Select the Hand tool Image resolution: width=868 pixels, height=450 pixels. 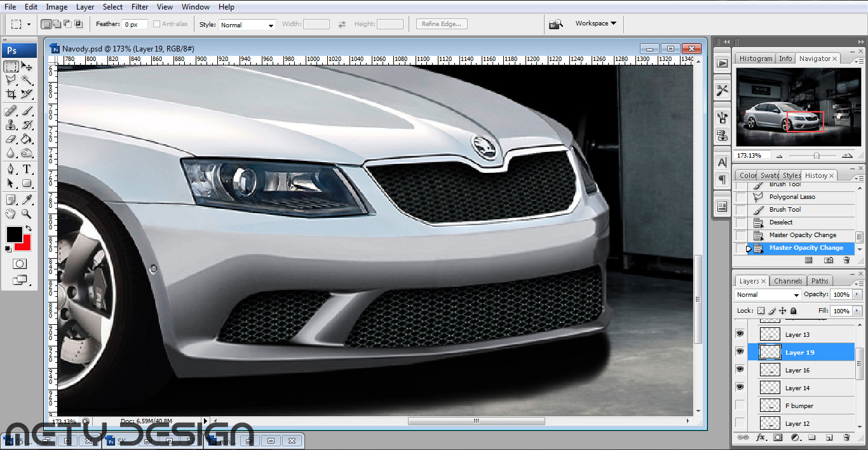(x=11, y=214)
